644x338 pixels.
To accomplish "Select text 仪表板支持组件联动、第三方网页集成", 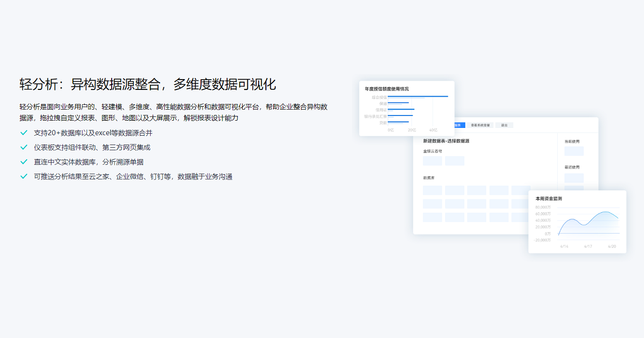I will 92,147.
